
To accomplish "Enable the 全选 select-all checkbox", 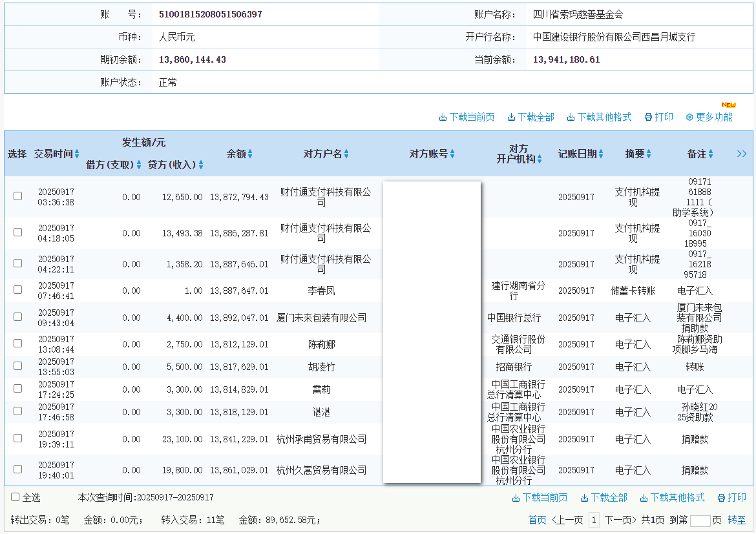I will 16,497.
